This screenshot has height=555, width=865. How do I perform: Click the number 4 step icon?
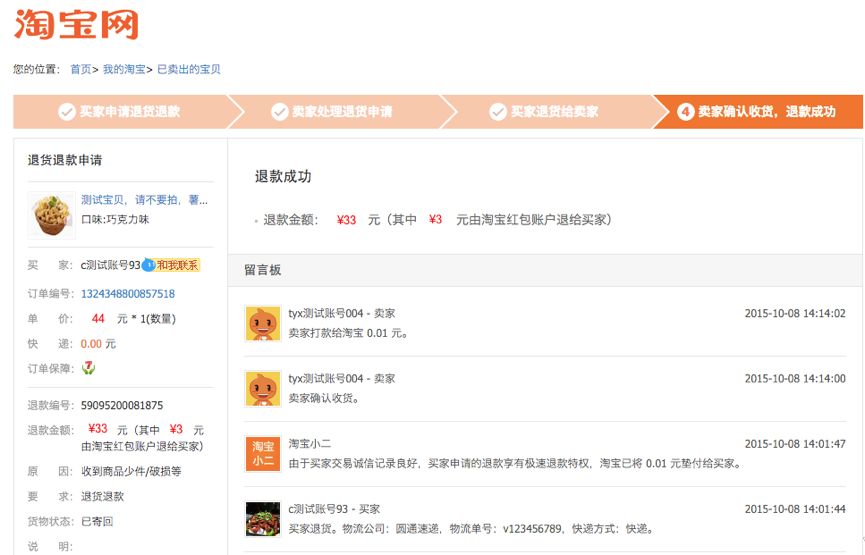coord(685,112)
